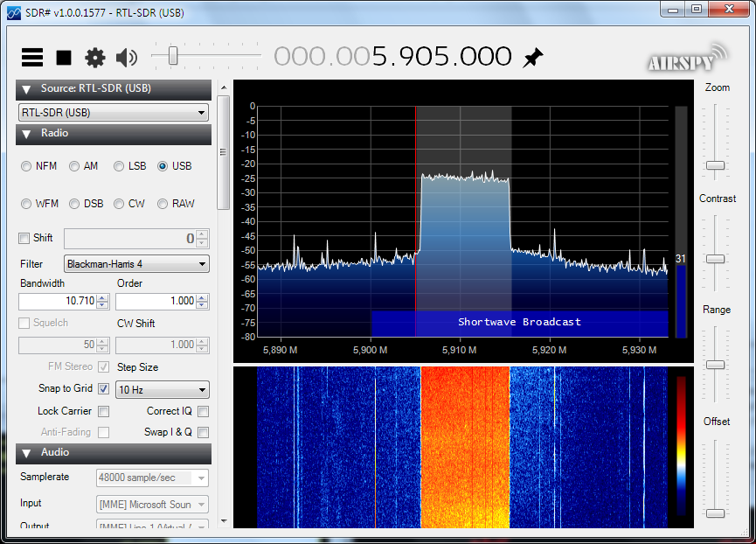Click the pin icon beside the frequency
Image resolution: width=756 pixels, height=544 pixels.
pos(533,58)
